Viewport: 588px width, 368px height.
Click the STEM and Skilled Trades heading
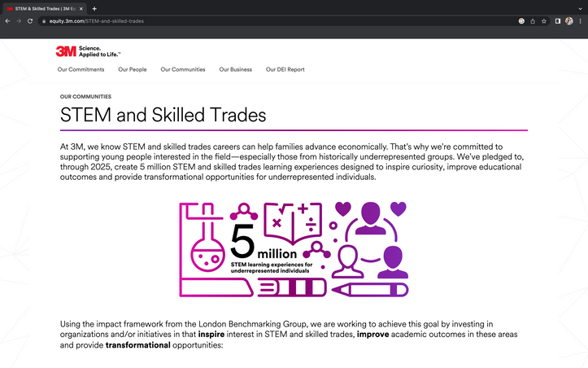pyautogui.click(x=163, y=115)
